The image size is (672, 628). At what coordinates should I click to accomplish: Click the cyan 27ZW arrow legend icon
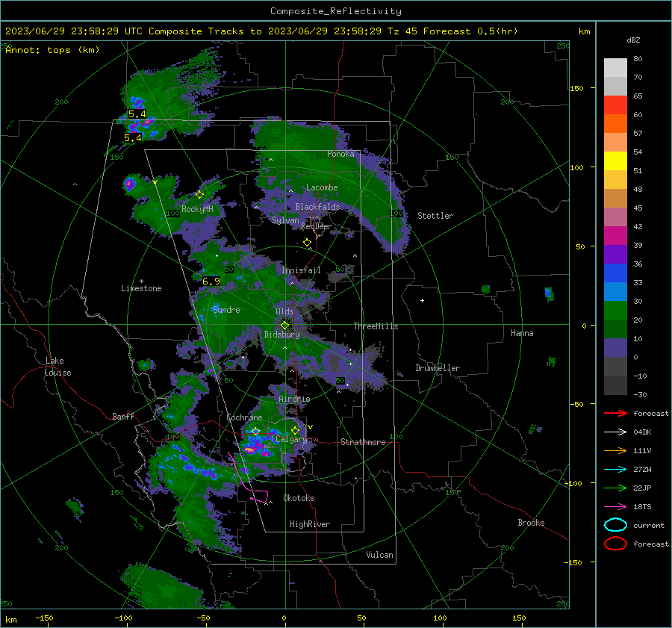coord(615,469)
